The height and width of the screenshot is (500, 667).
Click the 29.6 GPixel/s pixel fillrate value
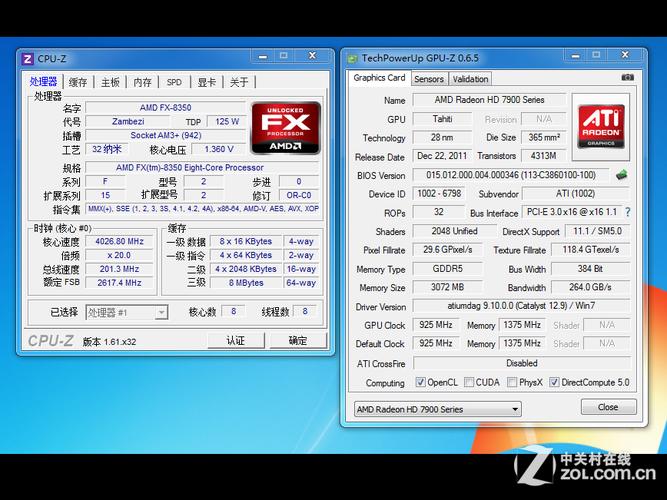click(x=448, y=250)
